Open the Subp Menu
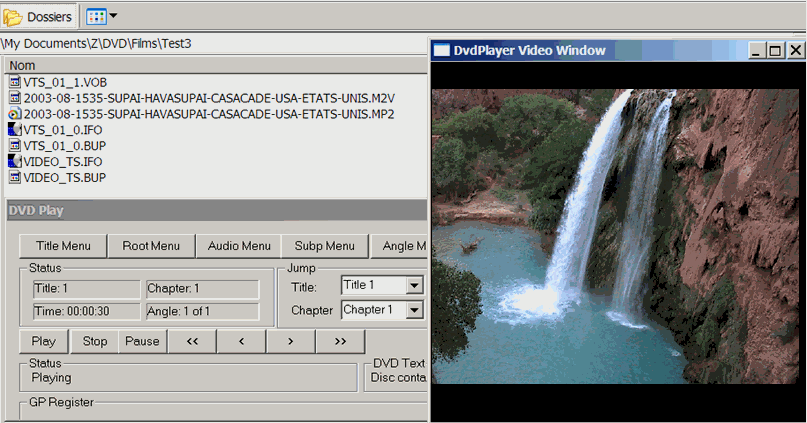Image resolution: width=807 pixels, height=423 pixels. click(x=325, y=246)
